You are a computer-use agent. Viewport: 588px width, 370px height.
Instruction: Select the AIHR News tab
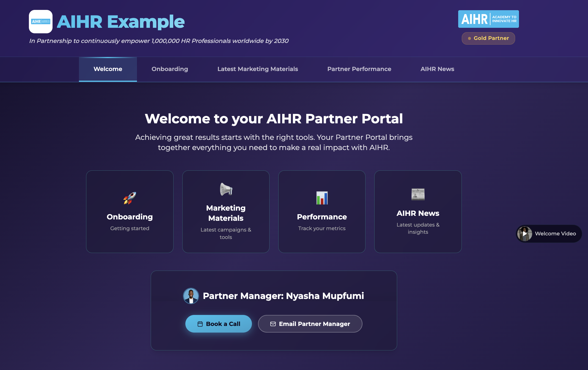tap(437, 69)
